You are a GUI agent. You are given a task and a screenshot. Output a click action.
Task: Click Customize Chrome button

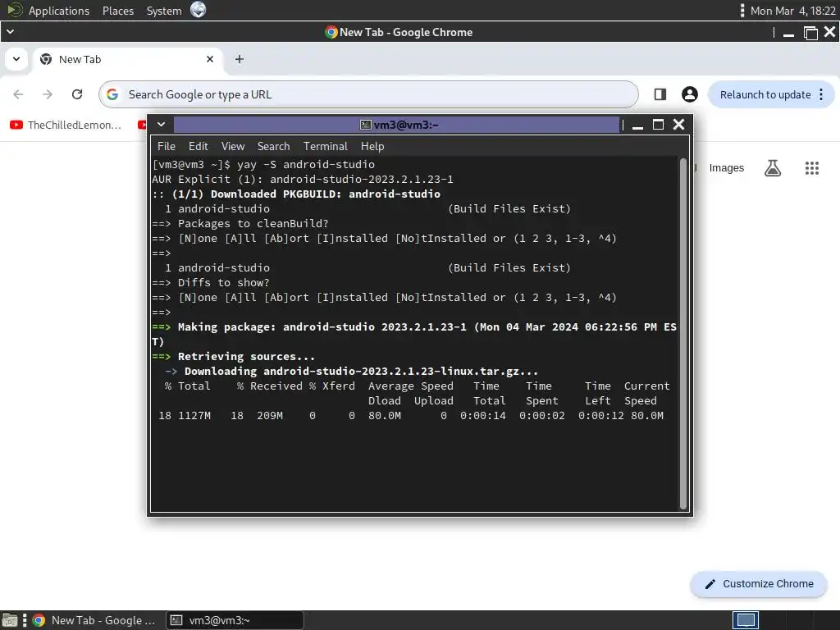click(759, 584)
